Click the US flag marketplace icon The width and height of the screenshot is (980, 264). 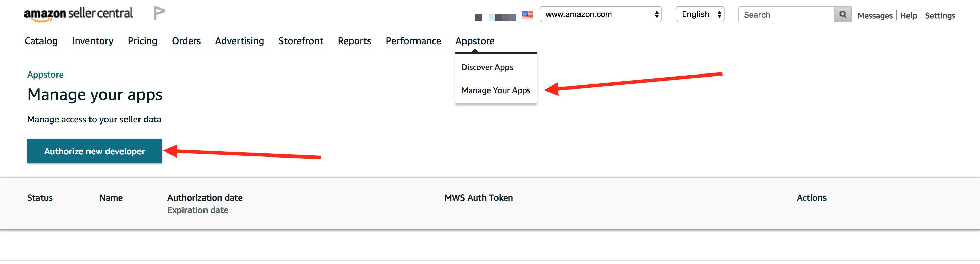tap(527, 15)
